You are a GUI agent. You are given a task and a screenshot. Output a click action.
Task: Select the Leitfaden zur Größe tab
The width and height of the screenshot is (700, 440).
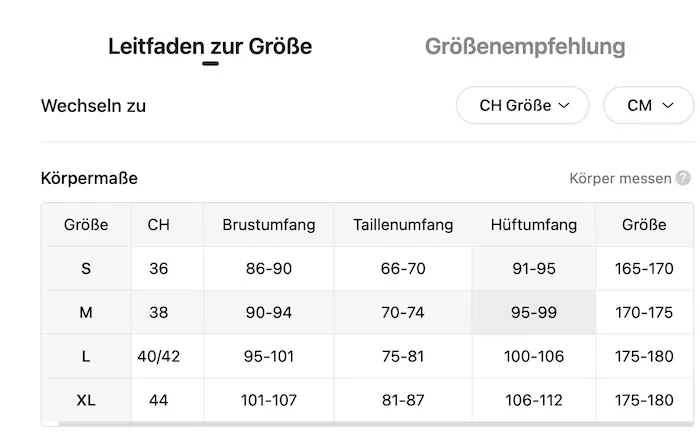point(210,46)
